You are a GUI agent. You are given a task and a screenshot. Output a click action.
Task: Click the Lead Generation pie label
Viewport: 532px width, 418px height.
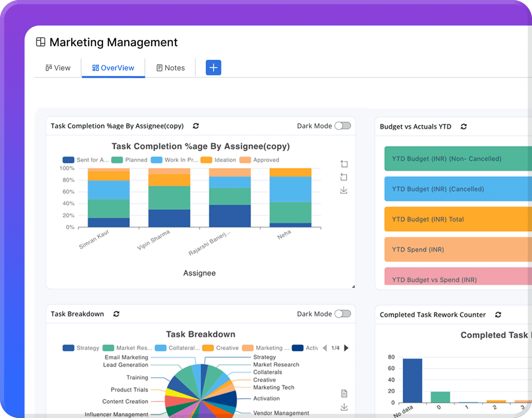click(x=126, y=365)
